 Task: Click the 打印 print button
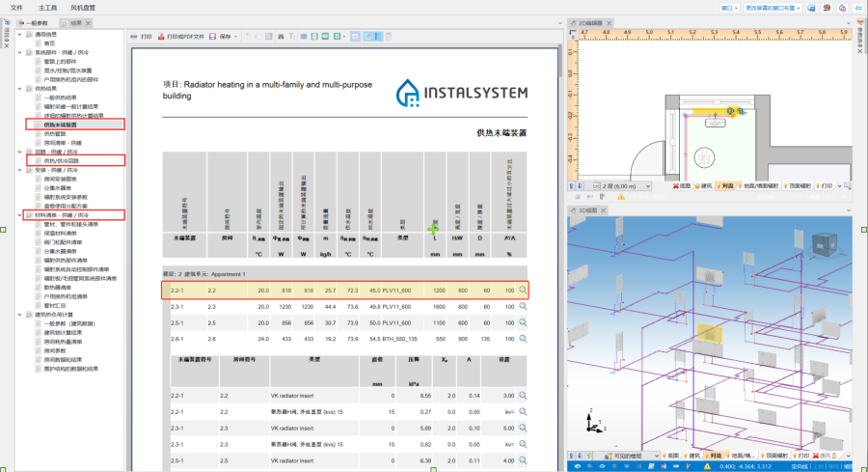[141, 37]
